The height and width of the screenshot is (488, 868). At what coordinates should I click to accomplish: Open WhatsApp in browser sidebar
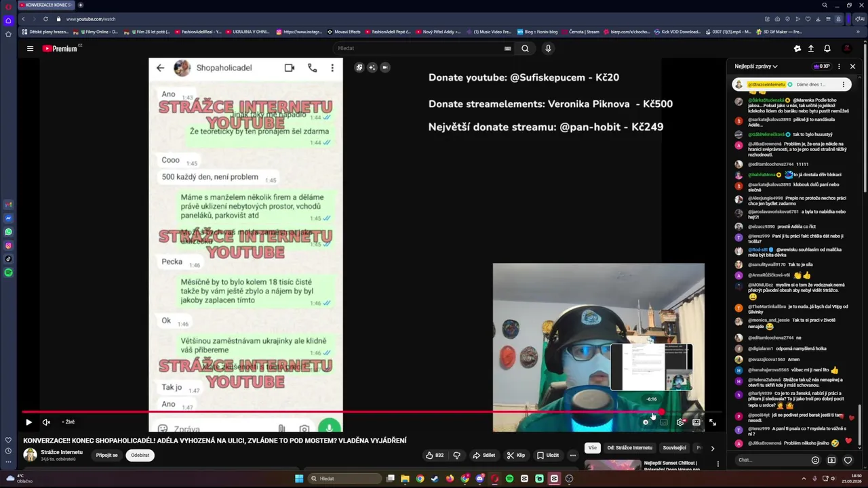coord(8,232)
